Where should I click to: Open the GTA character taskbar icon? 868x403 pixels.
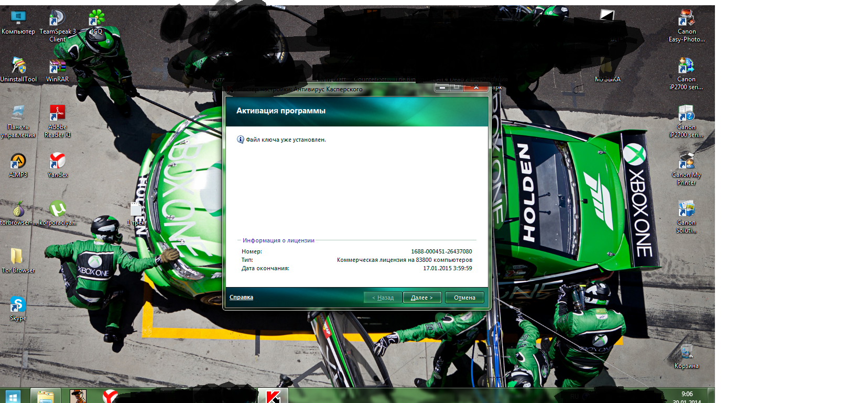(78, 397)
